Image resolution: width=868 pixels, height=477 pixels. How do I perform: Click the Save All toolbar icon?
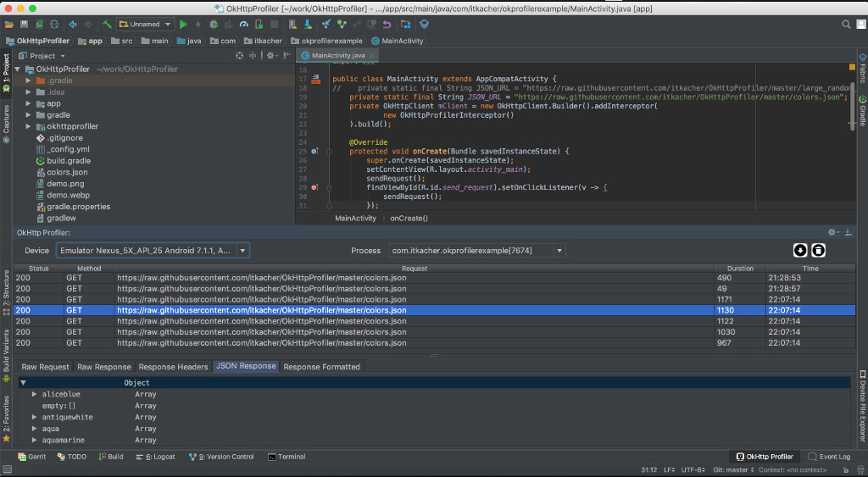pyautogui.click(x=24, y=25)
